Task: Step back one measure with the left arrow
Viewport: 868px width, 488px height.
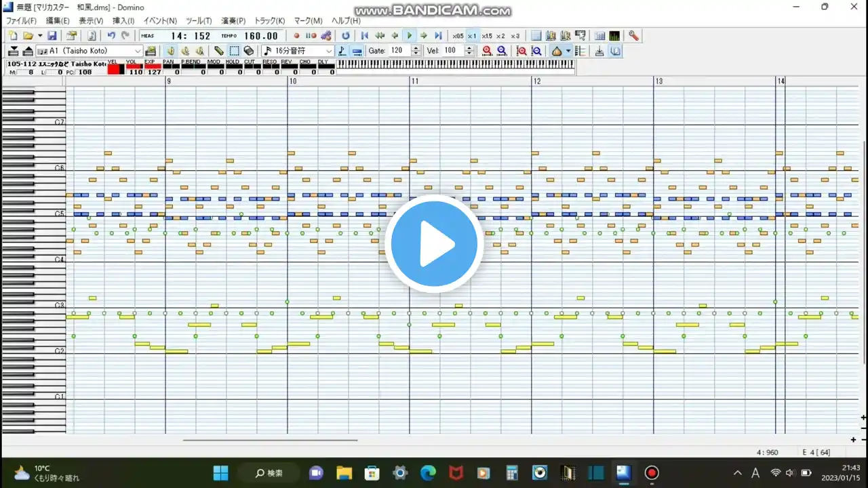Action: click(x=395, y=36)
